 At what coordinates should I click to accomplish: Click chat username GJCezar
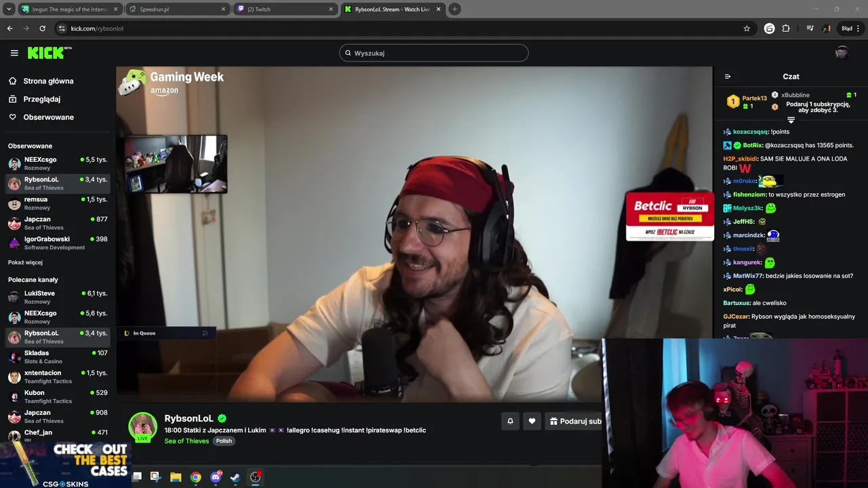[736, 317]
